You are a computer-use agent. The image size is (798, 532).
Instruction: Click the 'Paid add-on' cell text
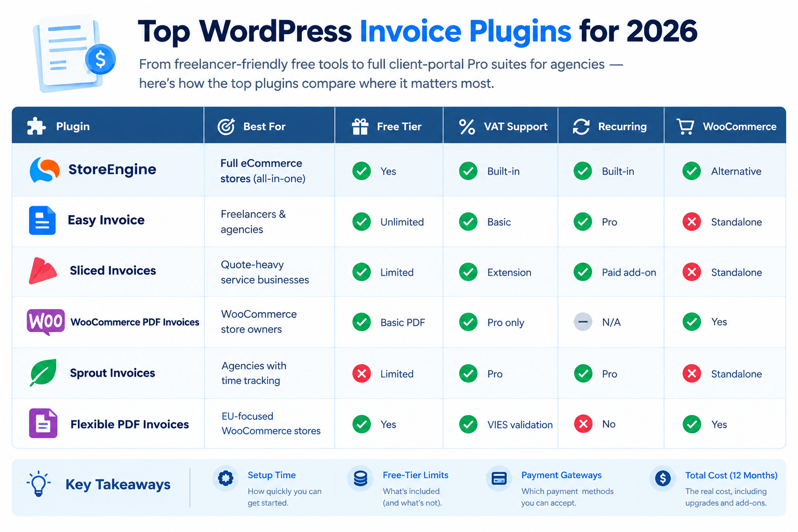629,272
